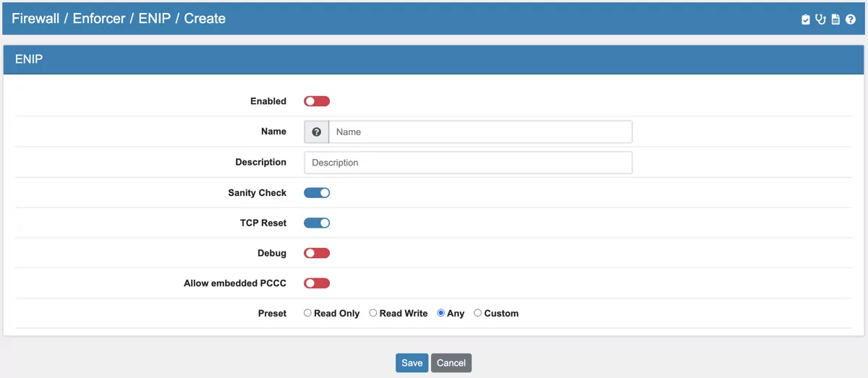Click the clipboard check icon in header
The width and height of the screenshot is (868, 378).
tap(806, 20)
